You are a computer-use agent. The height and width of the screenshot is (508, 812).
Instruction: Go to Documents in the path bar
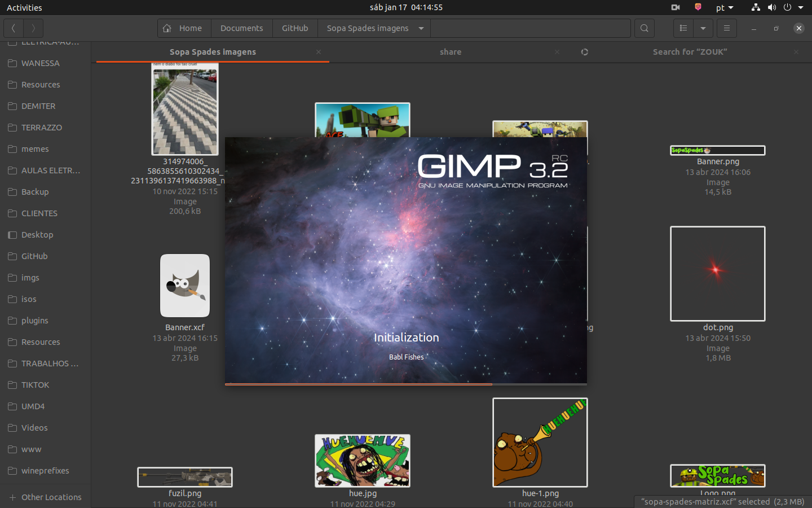pyautogui.click(x=241, y=28)
